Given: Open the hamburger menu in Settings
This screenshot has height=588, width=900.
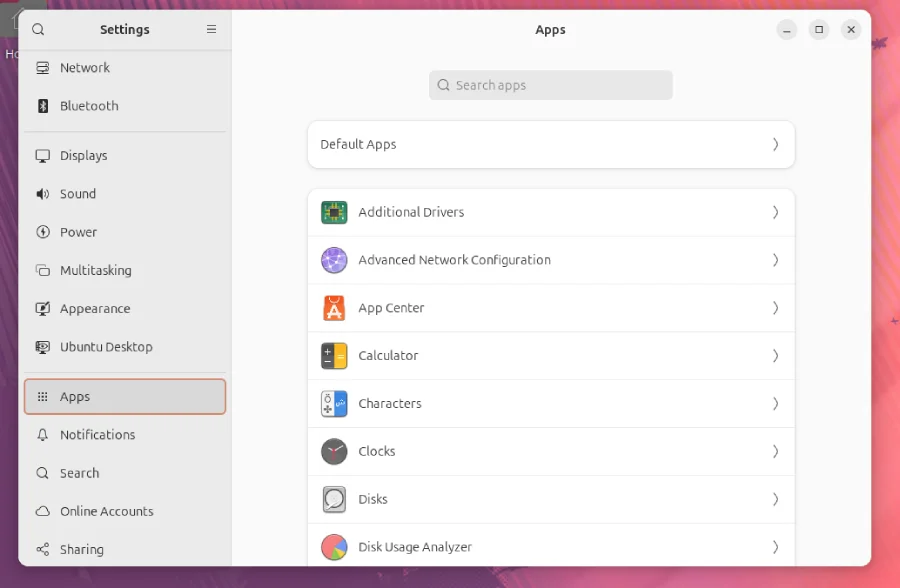Looking at the screenshot, I should (211, 30).
